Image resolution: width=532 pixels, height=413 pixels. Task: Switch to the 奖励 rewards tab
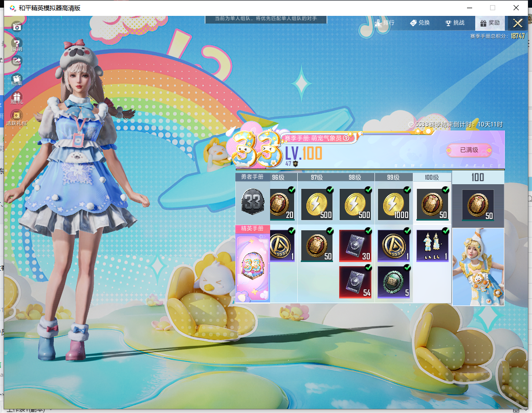(490, 23)
